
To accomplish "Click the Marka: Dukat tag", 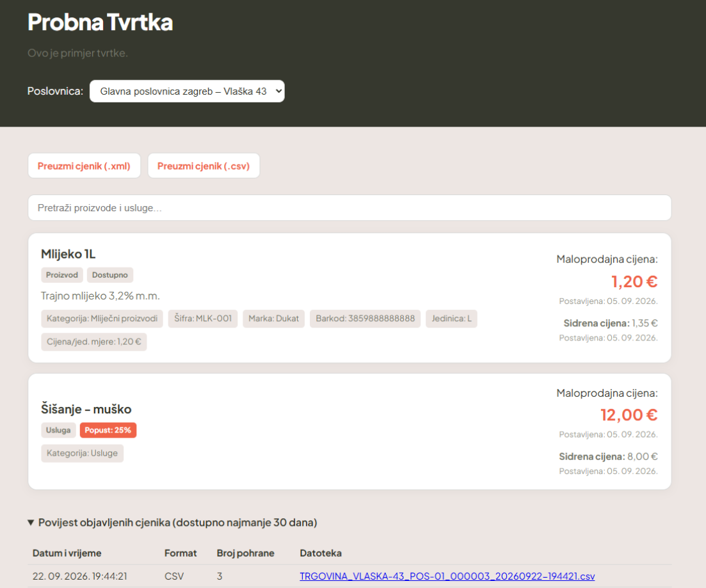I will (273, 318).
